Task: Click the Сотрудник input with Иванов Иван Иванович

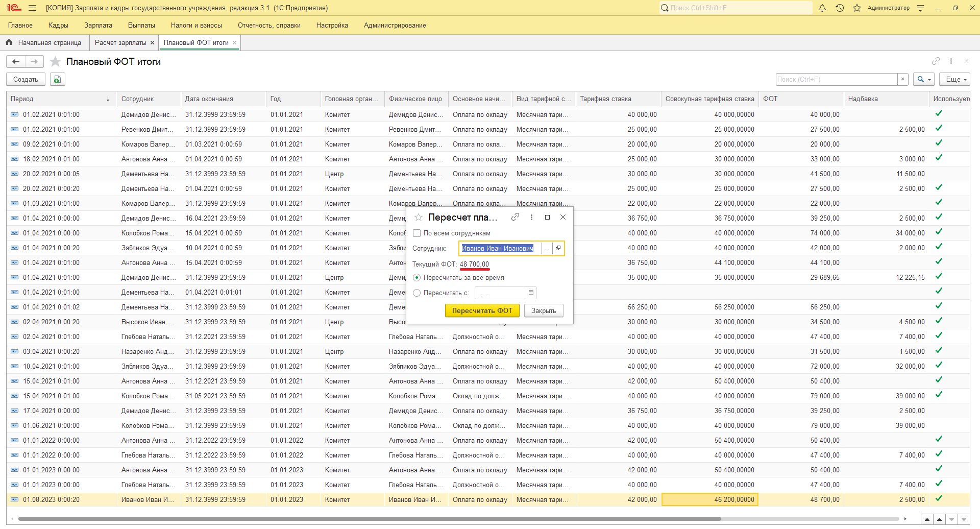Action: [x=500, y=248]
